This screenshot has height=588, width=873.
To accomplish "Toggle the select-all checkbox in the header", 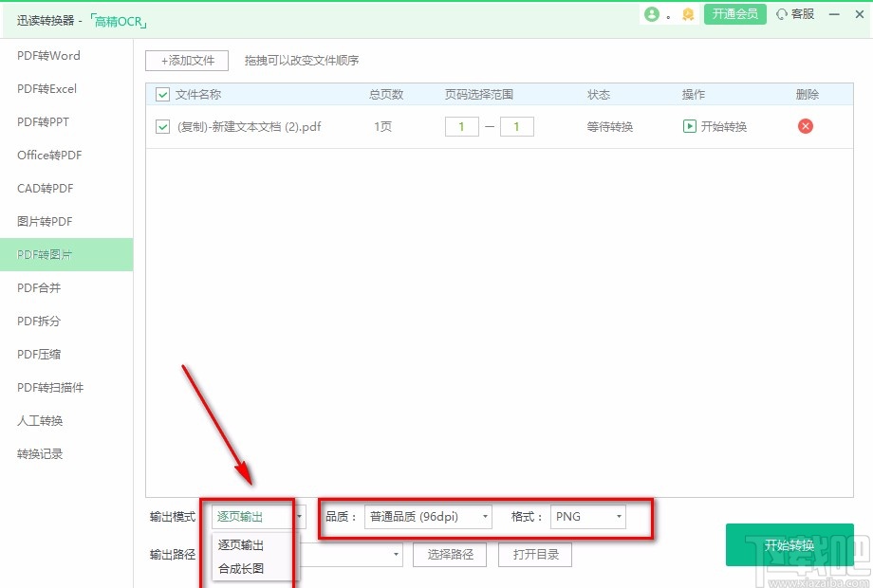I will [161, 95].
